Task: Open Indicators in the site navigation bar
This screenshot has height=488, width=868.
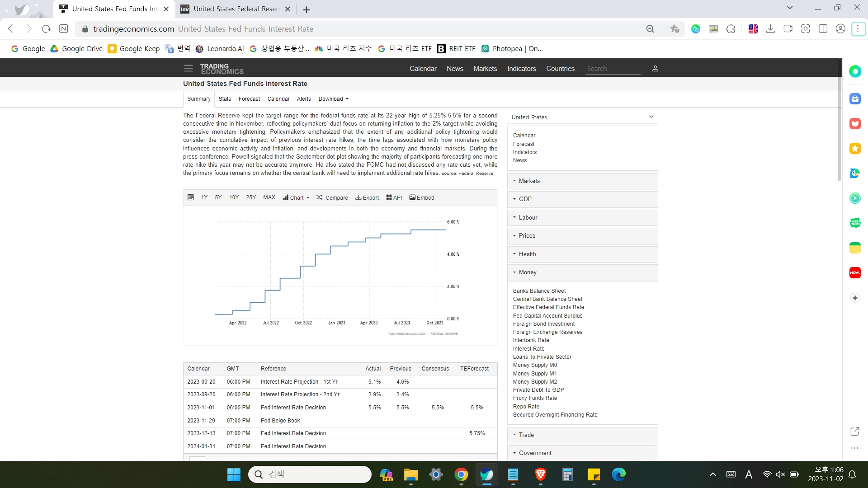Action: tap(521, 69)
